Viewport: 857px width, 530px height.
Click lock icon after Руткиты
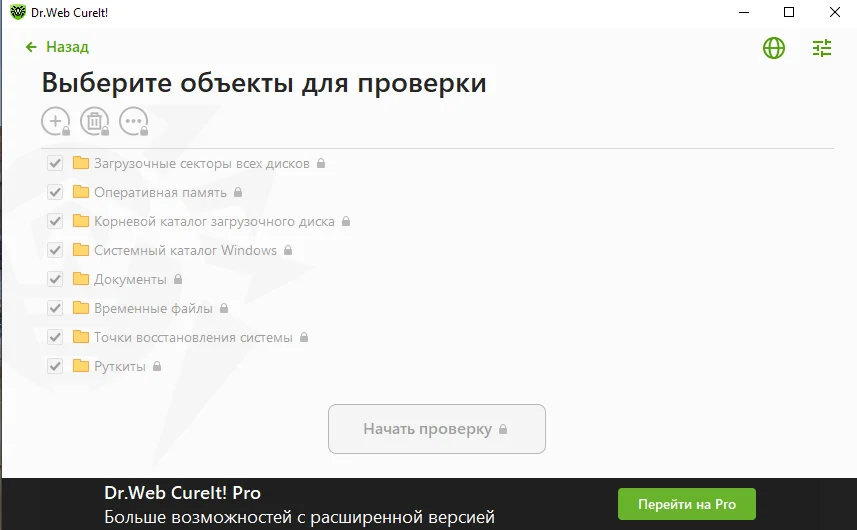(157, 366)
